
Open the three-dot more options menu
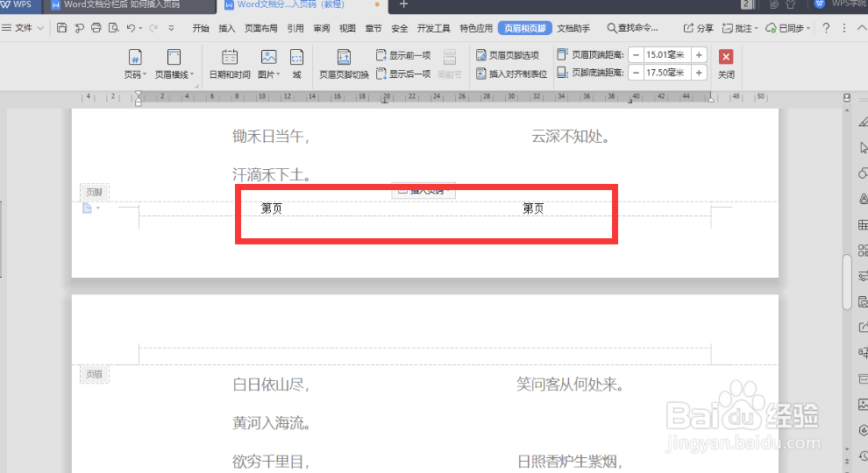point(844,28)
